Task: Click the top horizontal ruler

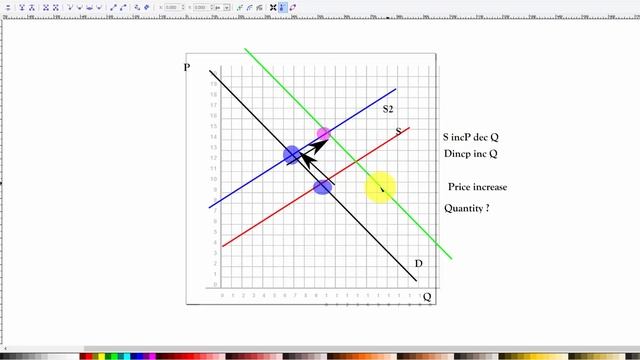Action: point(320,17)
